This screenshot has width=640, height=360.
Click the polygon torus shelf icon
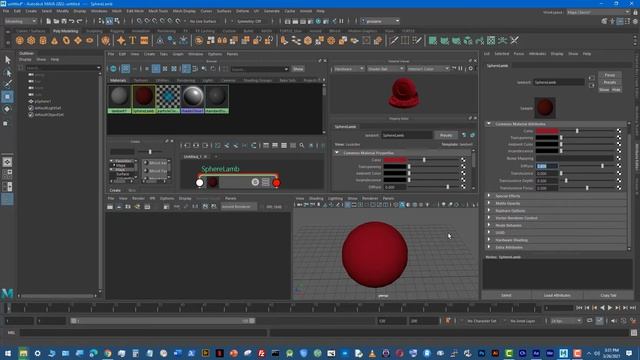66,40
